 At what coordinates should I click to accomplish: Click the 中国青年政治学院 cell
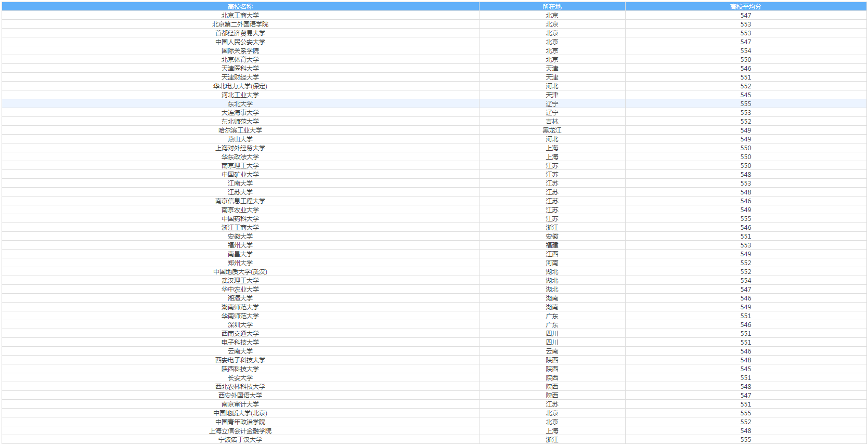[x=240, y=422]
